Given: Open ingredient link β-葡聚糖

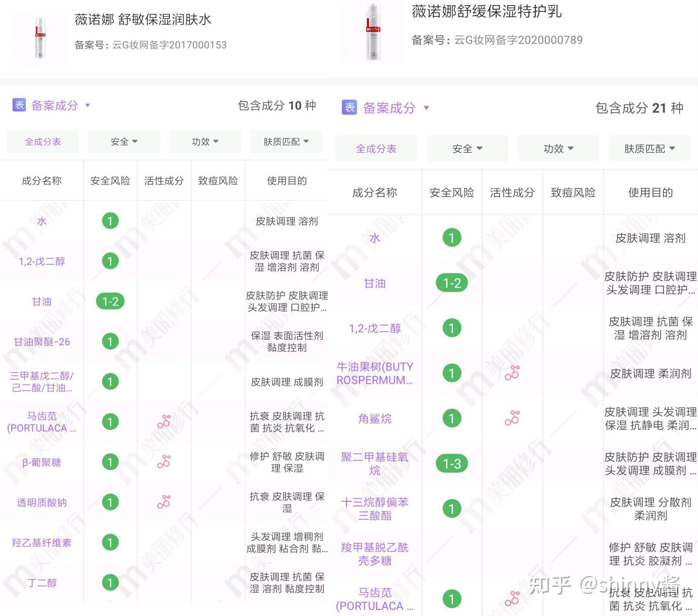Looking at the screenshot, I should (42, 462).
